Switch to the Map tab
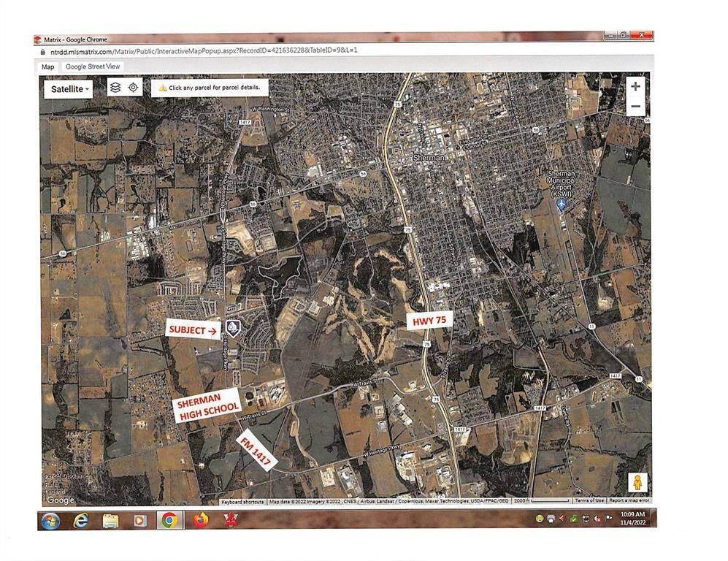 (x=47, y=67)
